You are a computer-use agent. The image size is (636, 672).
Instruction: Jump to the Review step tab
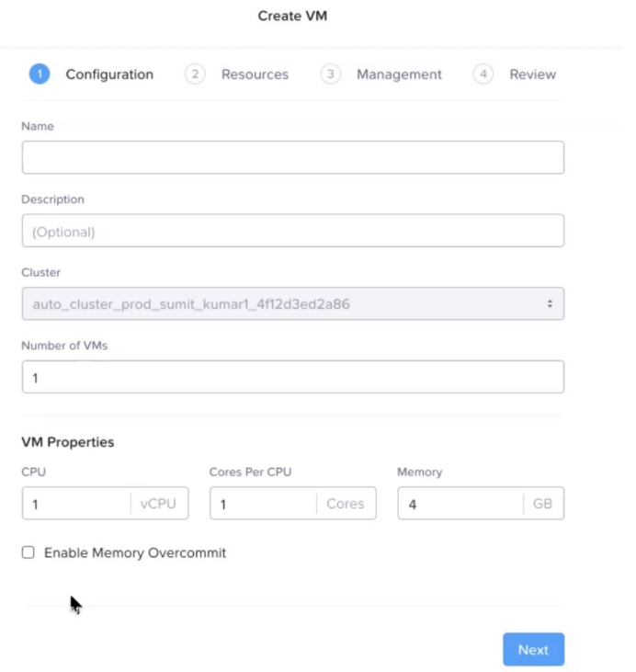(x=533, y=74)
